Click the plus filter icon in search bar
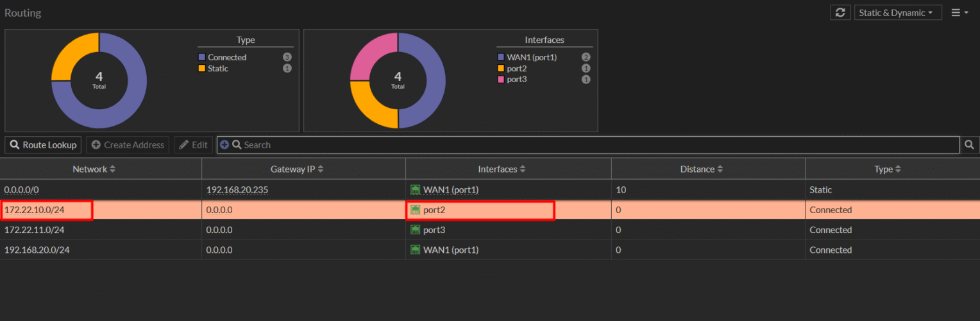 224,145
